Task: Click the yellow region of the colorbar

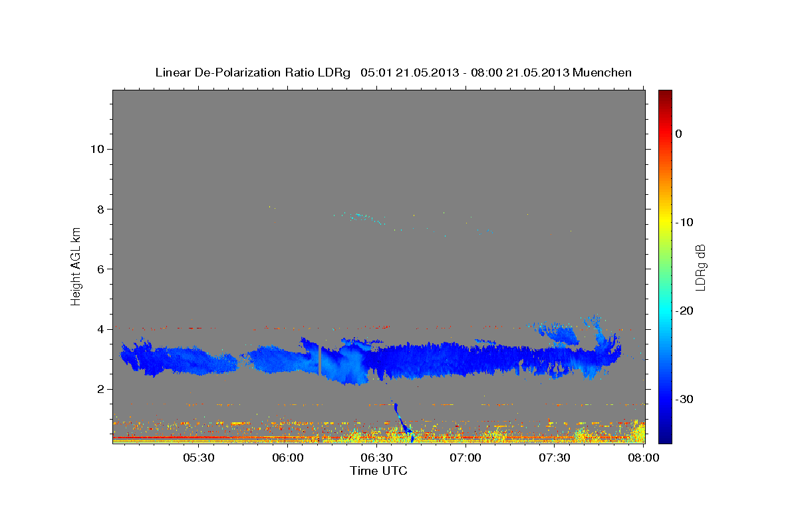Action: tap(665, 219)
